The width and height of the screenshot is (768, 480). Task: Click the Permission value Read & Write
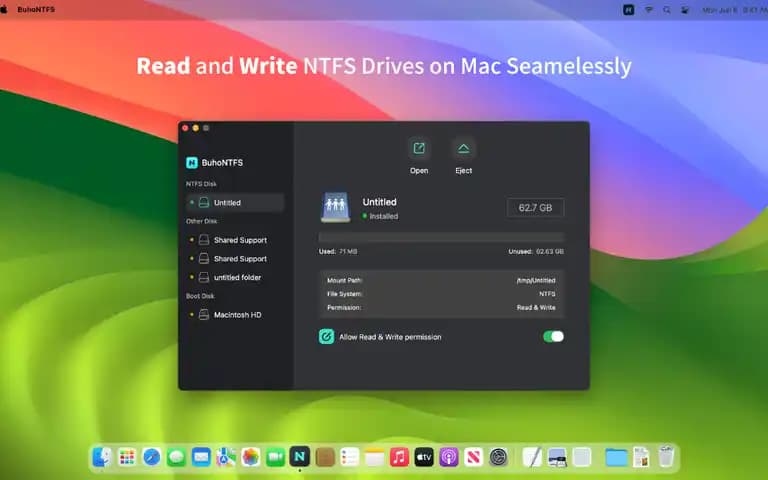[536, 308]
